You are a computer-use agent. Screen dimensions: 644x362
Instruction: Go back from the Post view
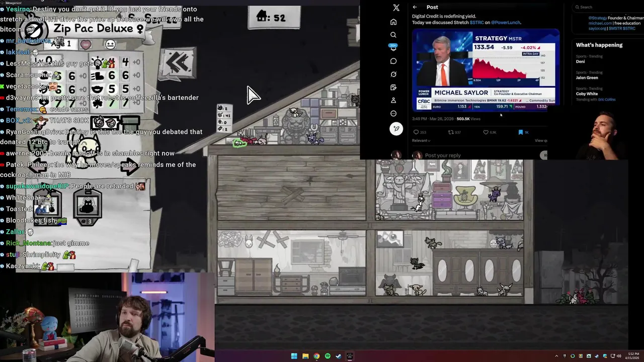coord(415,7)
